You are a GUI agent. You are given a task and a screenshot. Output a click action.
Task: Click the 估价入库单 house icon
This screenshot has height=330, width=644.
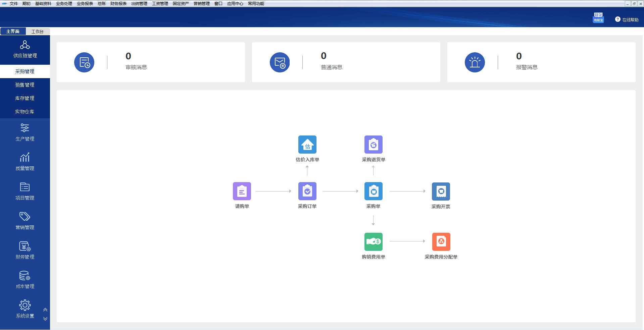(x=307, y=145)
